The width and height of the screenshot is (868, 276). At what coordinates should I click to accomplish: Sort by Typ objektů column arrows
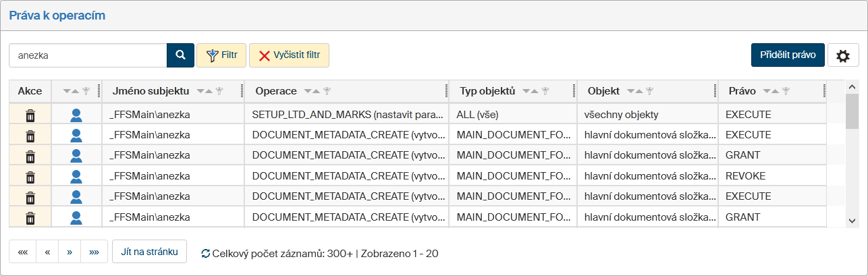tap(531, 91)
